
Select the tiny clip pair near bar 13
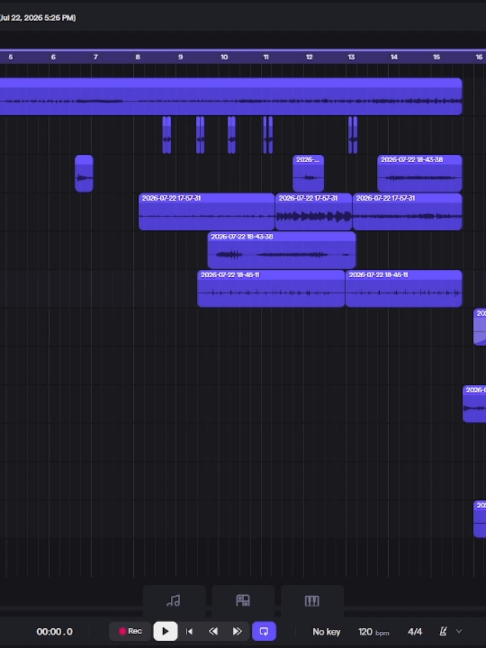pyautogui.click(x=353, y=135)
